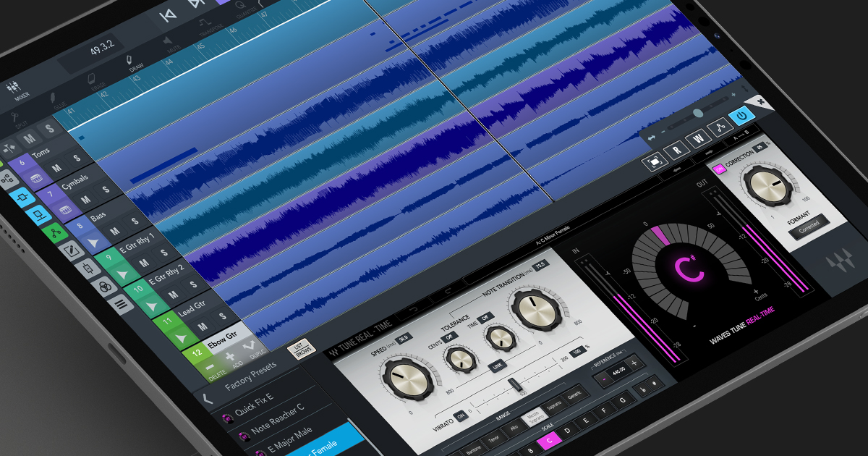
Task: Select scale key G
Action: [623, 400]
